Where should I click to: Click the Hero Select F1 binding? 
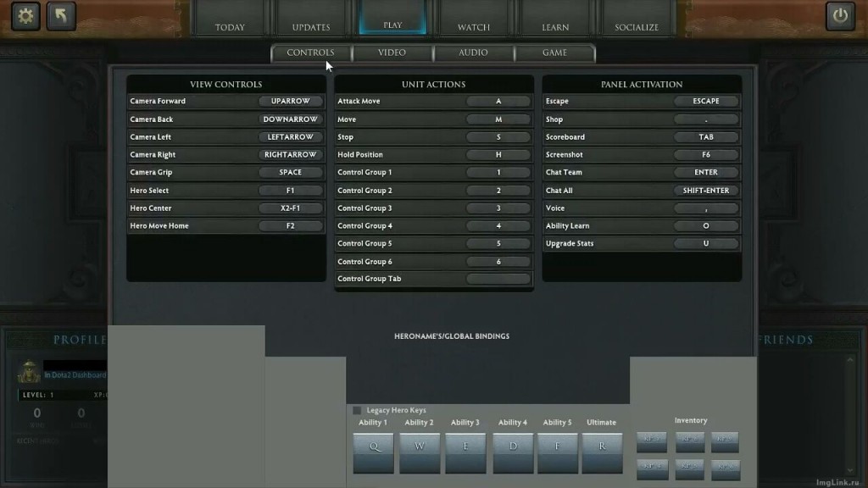tap(291, 191)
